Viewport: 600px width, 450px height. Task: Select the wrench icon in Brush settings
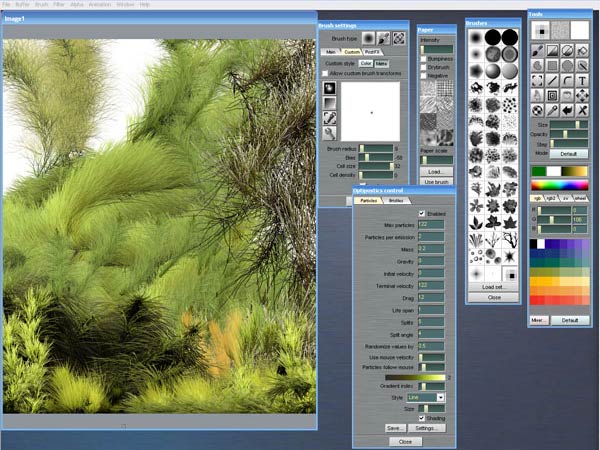coord(330,133)
